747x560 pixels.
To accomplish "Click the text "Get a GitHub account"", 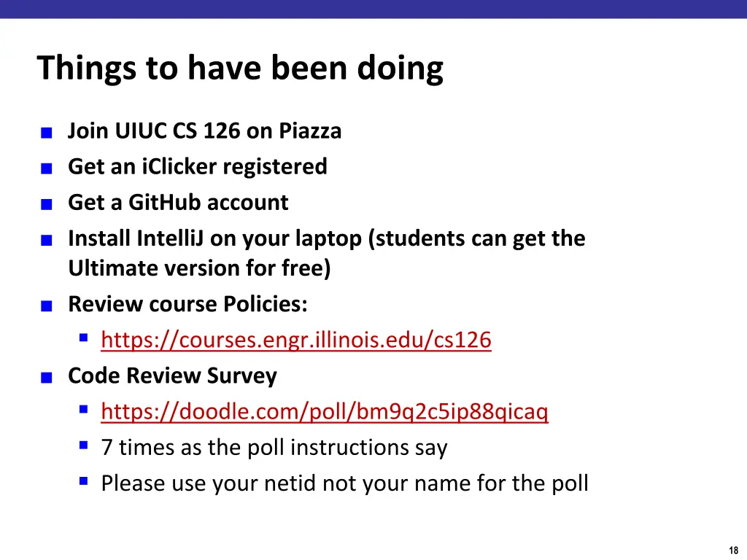I will point(178,203).
